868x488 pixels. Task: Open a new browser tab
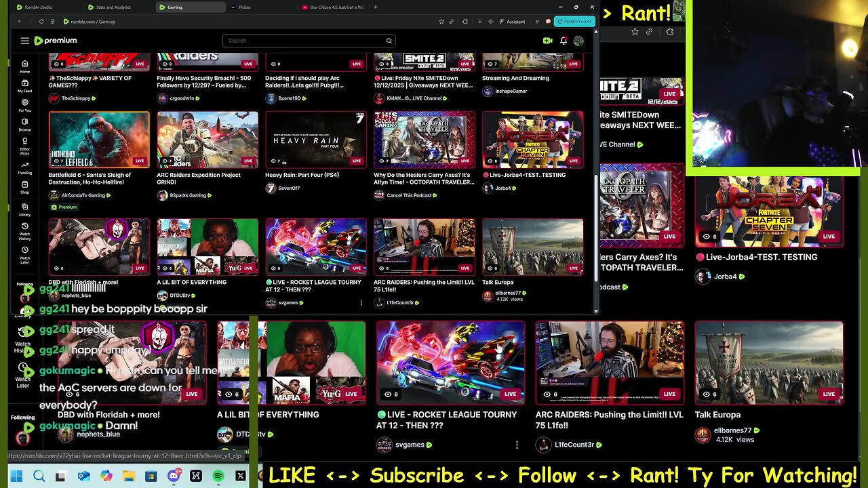pos(376,7)
